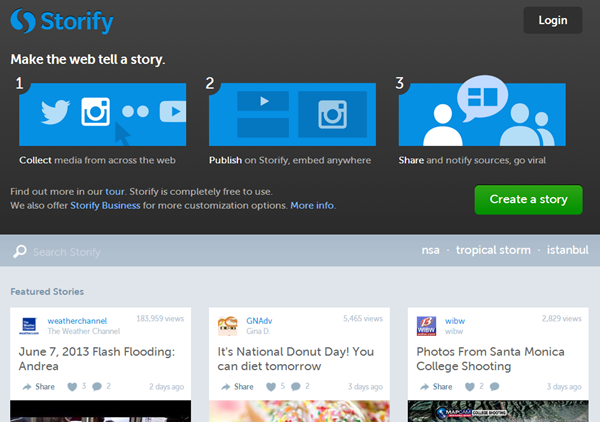Image resolution: width=600 pixels, height=422 pixels.
Task: Click the Flash Flooding story thumbnail image
Action: pyautogui.click(x=101, y=411)
